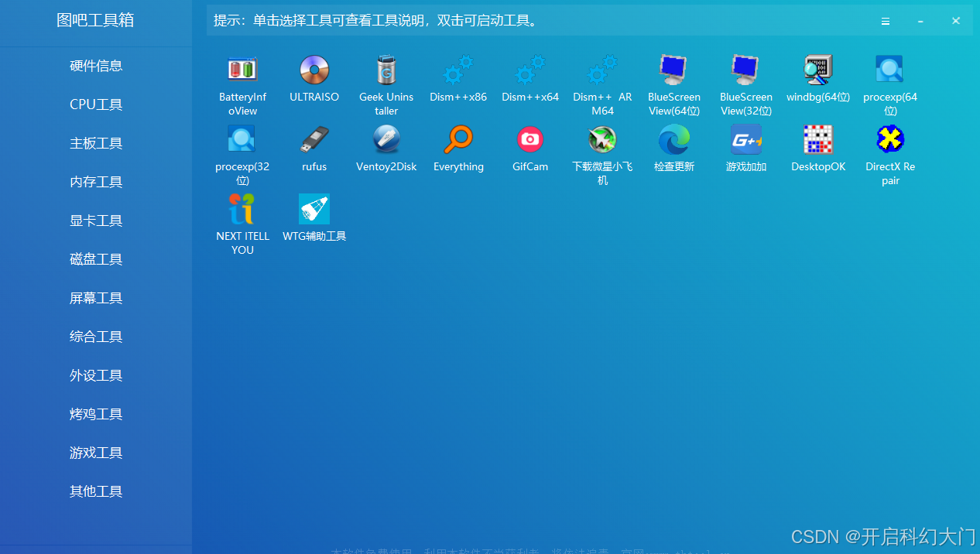This screenshot has height=554, width=980.
Task: Select BlueScreenView(64位) monitor icon
Action: (674, 70)
